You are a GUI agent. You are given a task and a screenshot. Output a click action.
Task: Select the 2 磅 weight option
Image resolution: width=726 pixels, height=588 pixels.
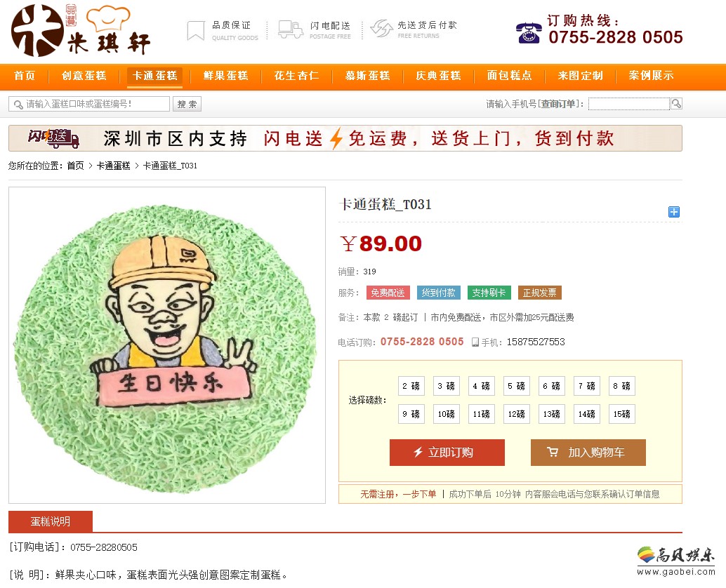pyautogui.click(x=411, y=386)
